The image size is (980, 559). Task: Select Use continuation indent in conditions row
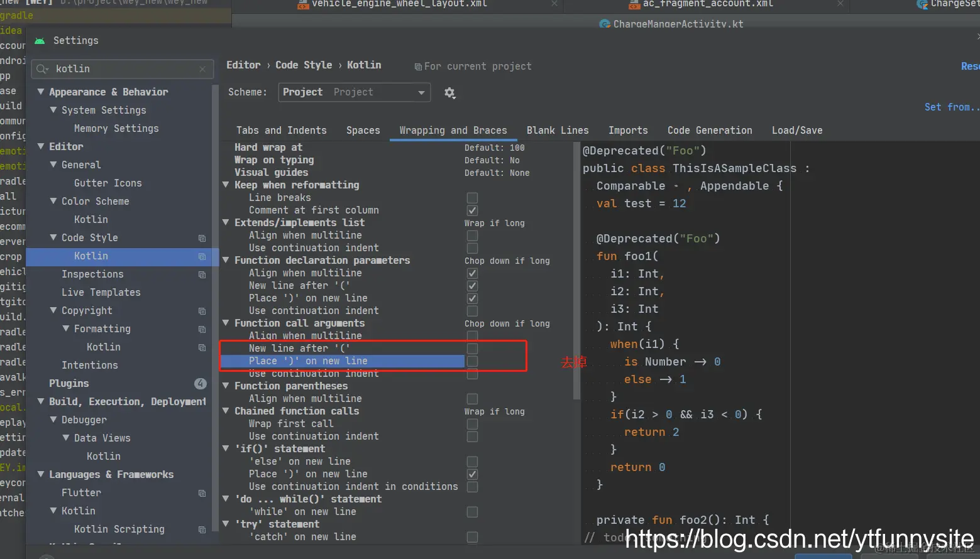353,487
